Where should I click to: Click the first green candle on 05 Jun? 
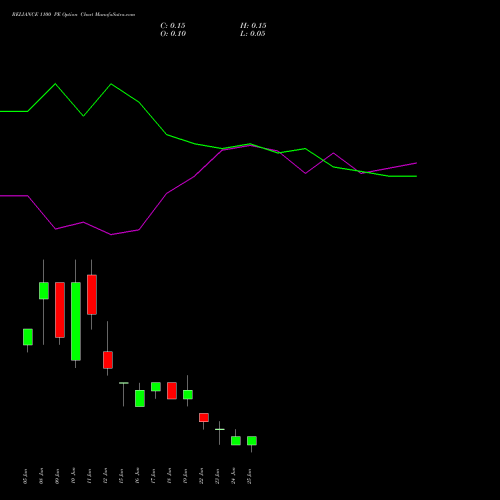(28, 337)
